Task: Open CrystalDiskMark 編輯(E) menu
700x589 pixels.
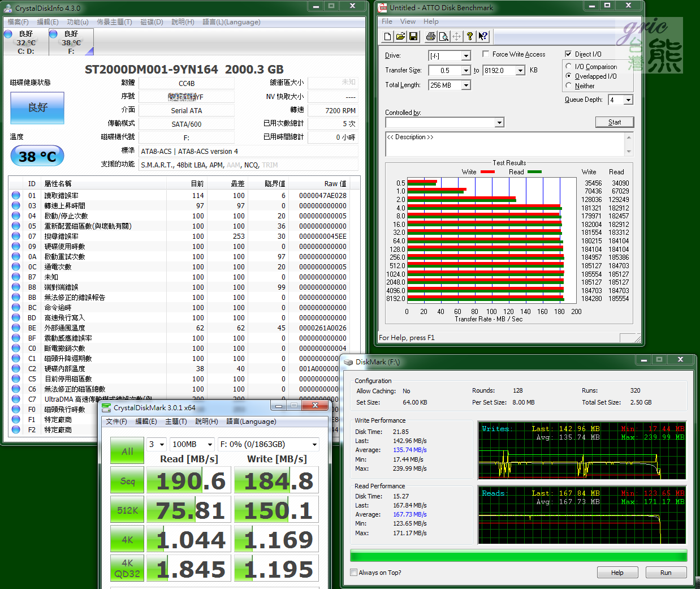Action: pyautogui.click(x=146, y=422)
